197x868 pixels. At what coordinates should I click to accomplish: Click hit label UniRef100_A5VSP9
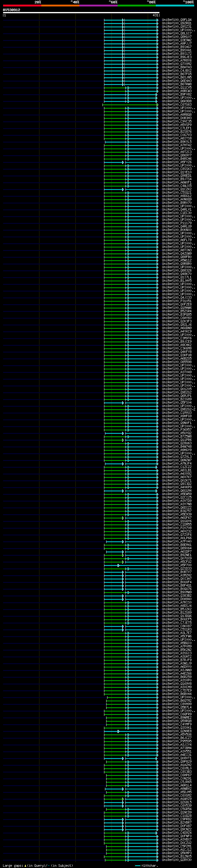pyautogui.click(x=177, y=125)
